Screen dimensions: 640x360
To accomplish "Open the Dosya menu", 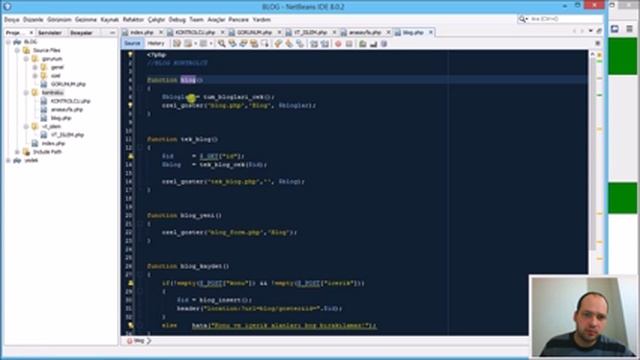I will [x=12, y=20].
